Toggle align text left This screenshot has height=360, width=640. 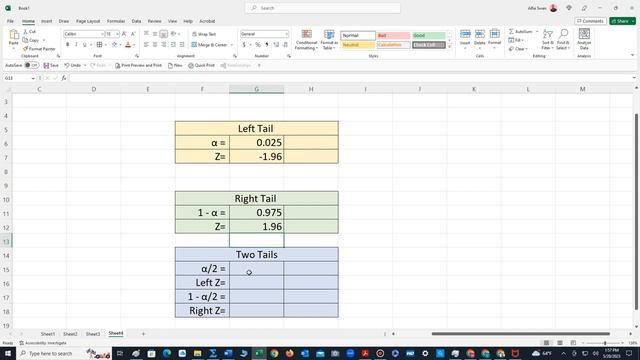click(146, 45)
